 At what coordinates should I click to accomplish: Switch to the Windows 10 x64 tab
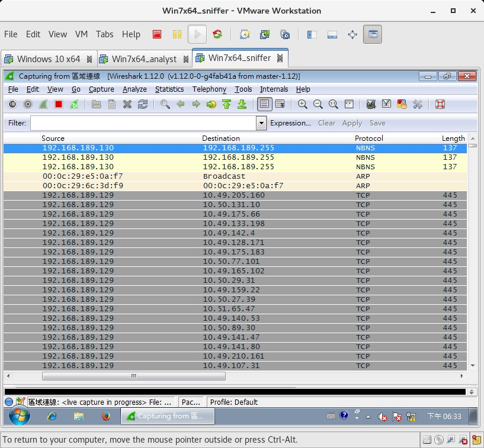point(49,59)
